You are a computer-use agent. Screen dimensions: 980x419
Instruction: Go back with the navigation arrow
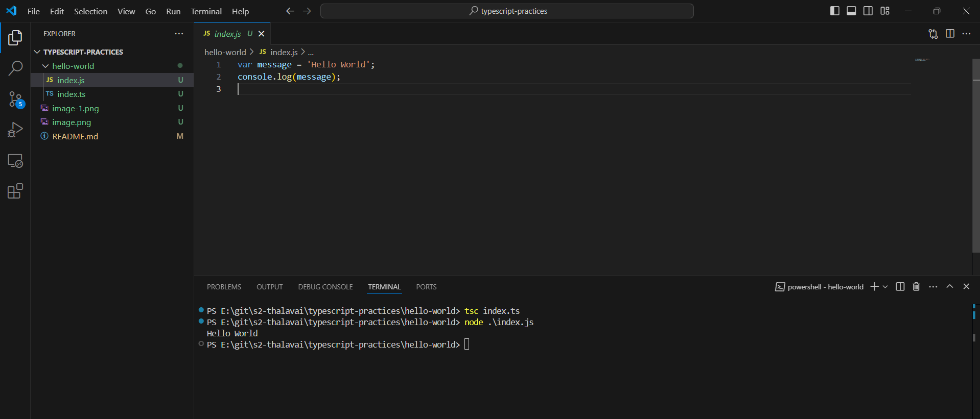pyautogui.click(x=290, y=11)
